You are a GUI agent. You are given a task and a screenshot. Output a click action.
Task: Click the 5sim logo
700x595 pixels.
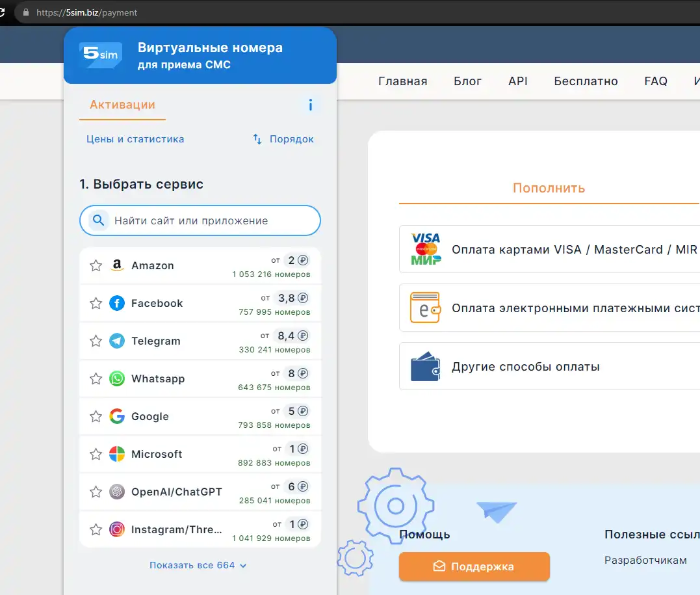click(x=101, y=55)
